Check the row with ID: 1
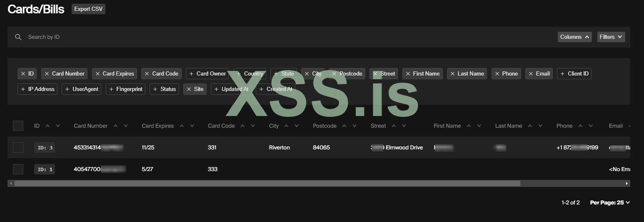Screen dimensions: 644x222 tap(18, 169)
